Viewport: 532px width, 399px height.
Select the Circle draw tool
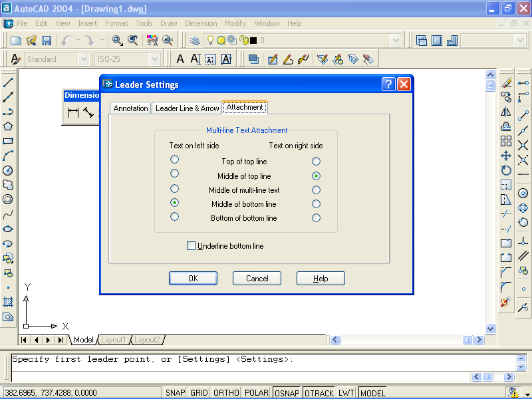8,170
